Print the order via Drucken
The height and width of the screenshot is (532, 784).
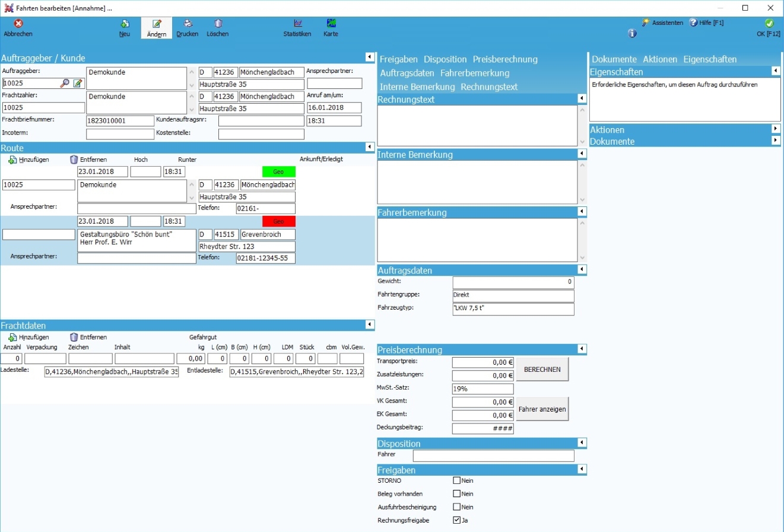click(188, 28)
